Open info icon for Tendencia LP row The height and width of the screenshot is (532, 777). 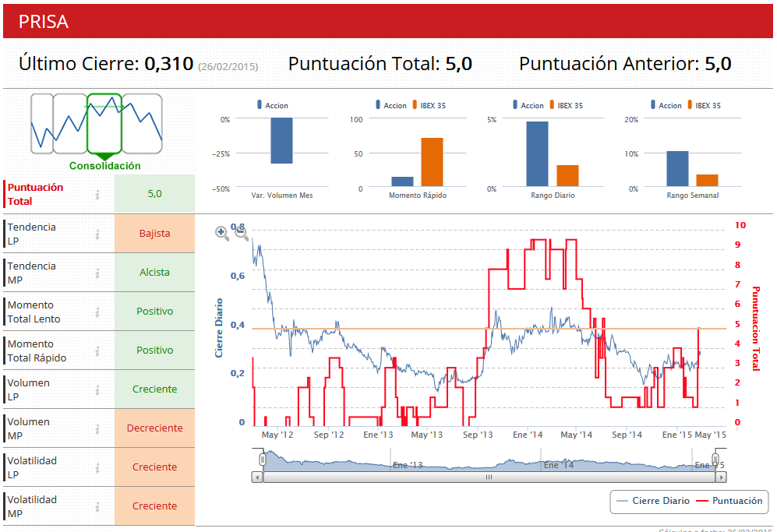pyautogui.click(x=97, y=234)
